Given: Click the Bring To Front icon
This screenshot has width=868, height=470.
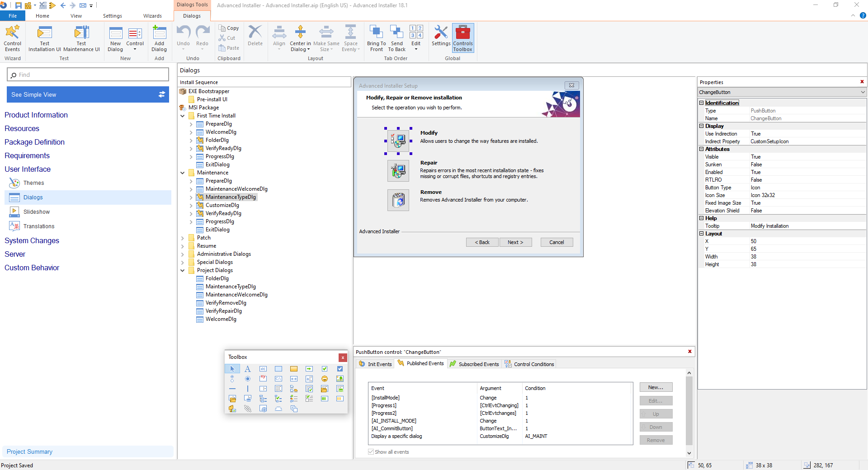Looking at the screenshot, I should tap(376, 38).
